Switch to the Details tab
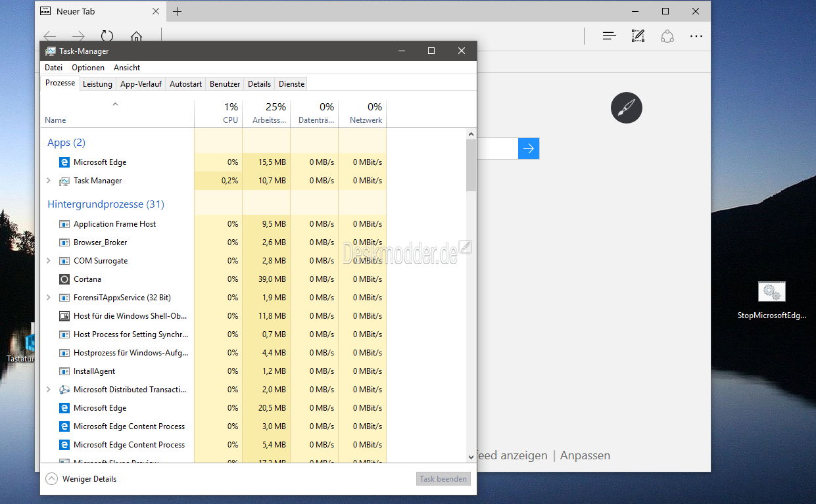Screen dimensions: 816x504 (259, 84)
